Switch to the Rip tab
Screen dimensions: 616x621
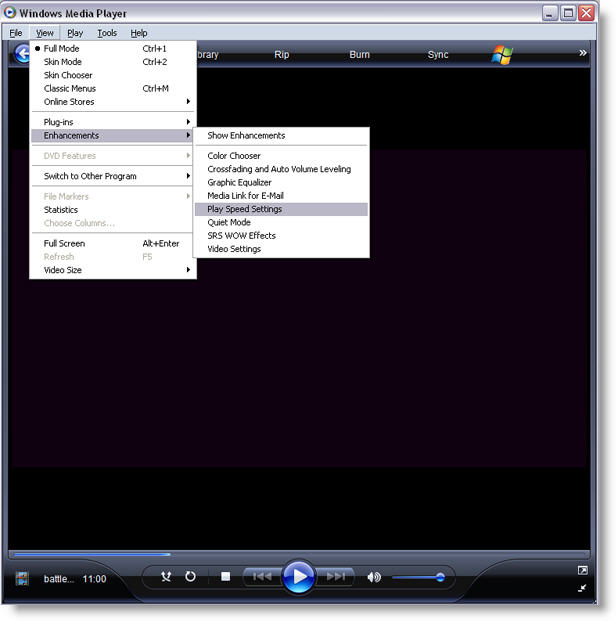282,54
